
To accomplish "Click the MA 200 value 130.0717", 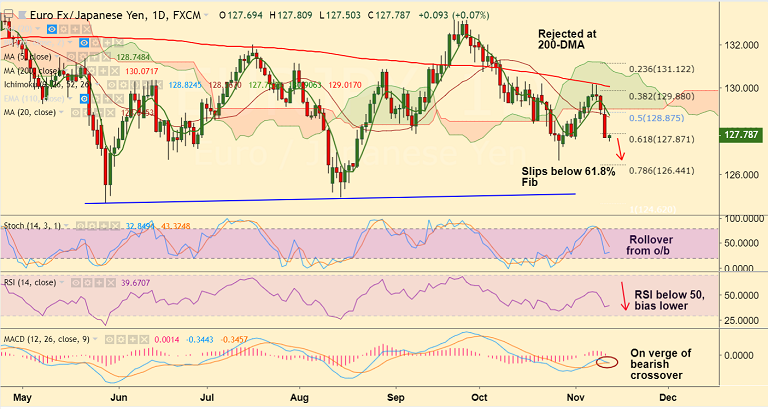I will click(142, 71).
